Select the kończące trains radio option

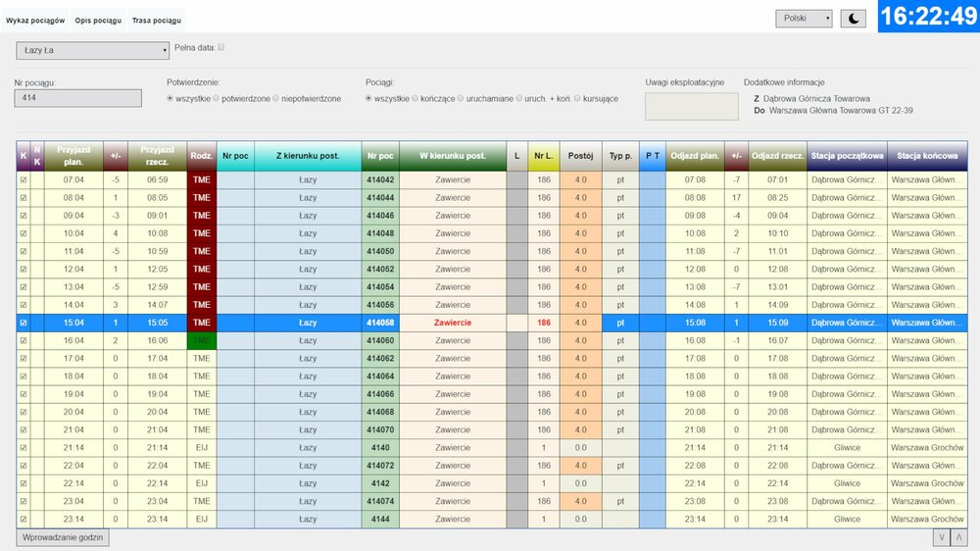[x=416, y=99]
